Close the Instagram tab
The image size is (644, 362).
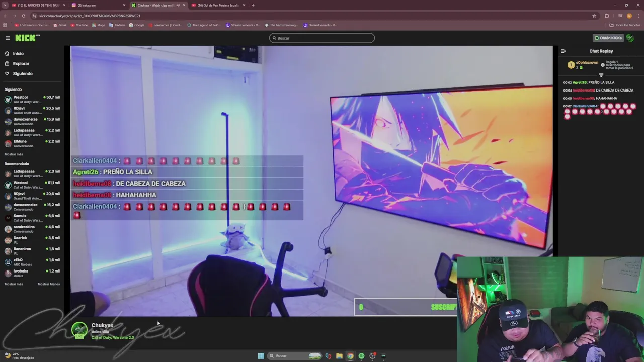coord(124,5)
